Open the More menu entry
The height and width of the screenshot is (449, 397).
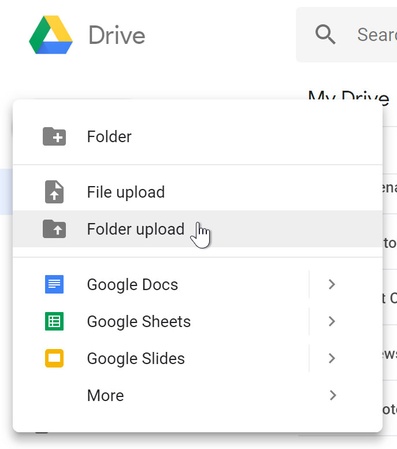tap(198, 395)
